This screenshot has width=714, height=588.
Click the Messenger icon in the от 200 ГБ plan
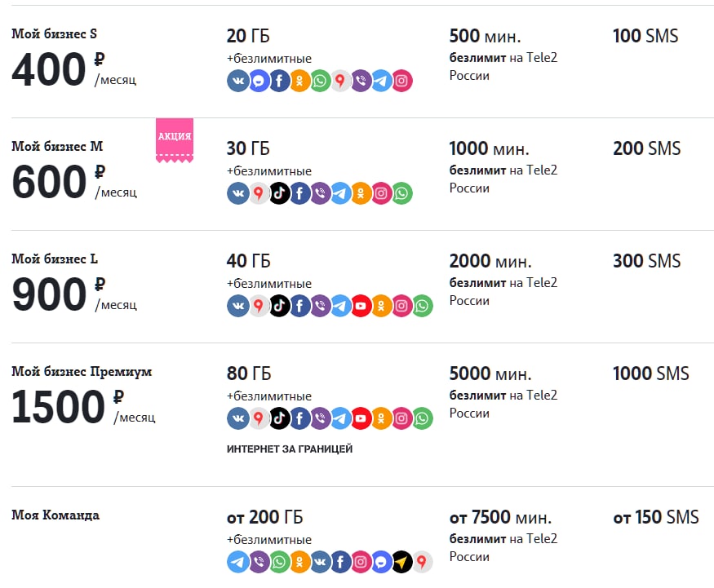click(x=381, y=562)
